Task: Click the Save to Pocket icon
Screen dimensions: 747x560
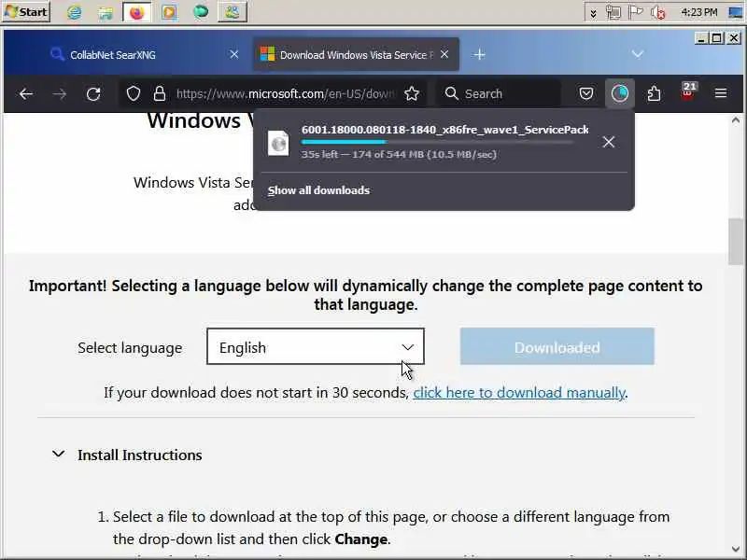Action: [x=586, y=93]
